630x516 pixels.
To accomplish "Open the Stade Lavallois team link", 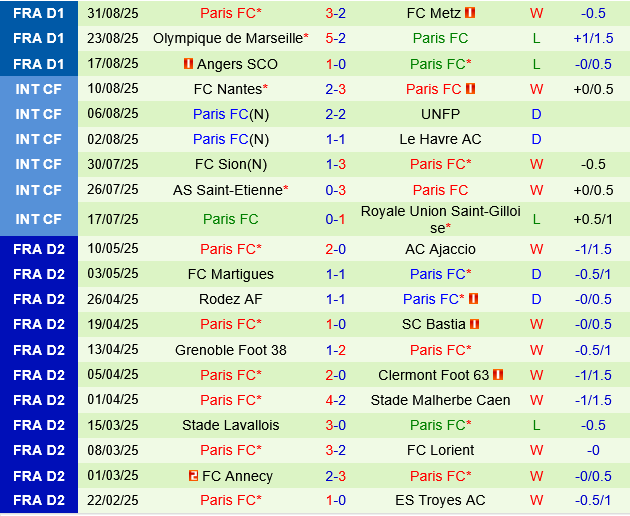I will [x=231, y=425].
